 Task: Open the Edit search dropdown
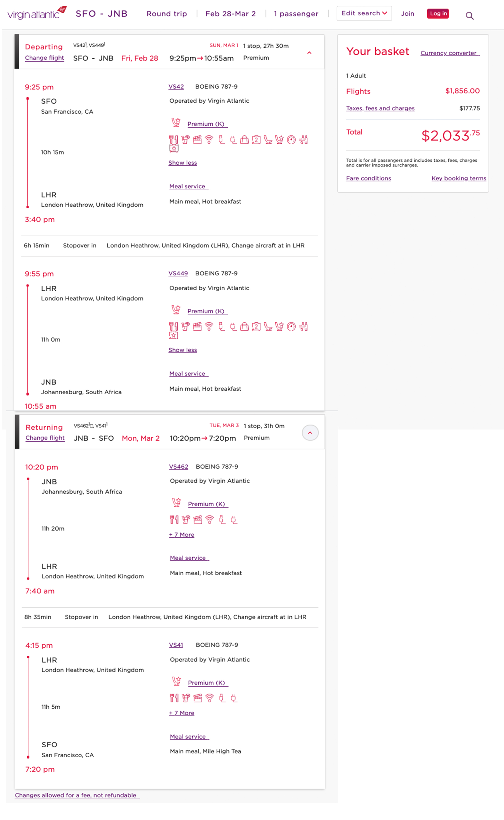pos(364,13)
